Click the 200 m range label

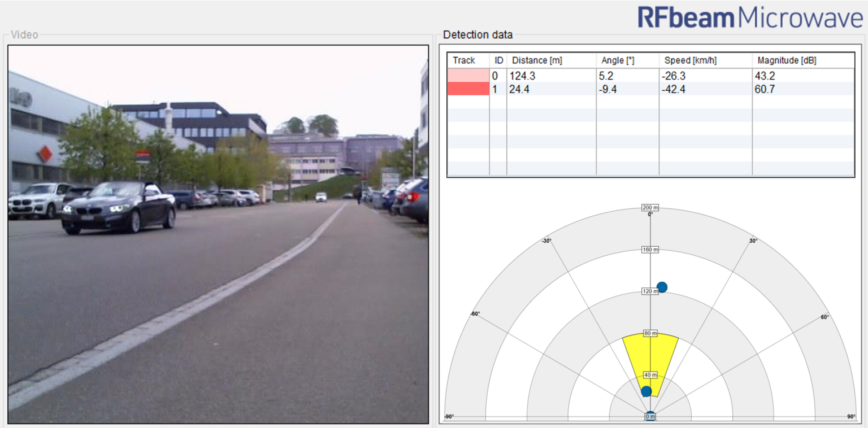point(649,208)
